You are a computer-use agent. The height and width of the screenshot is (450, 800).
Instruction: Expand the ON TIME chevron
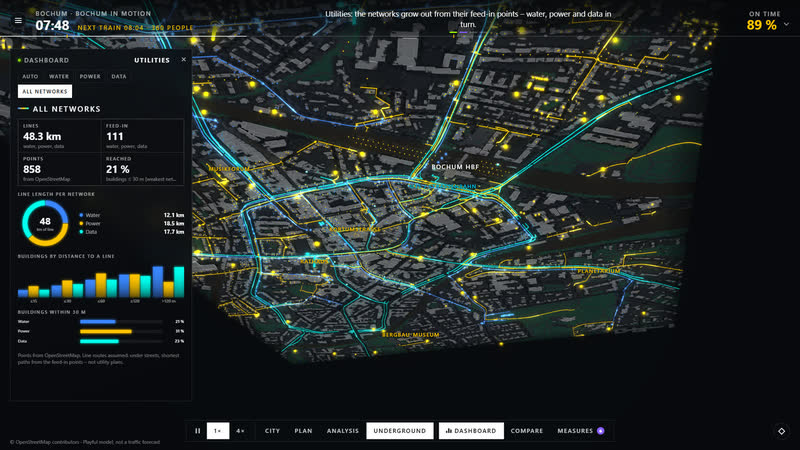pyautogui.click(x=786, y=24)
